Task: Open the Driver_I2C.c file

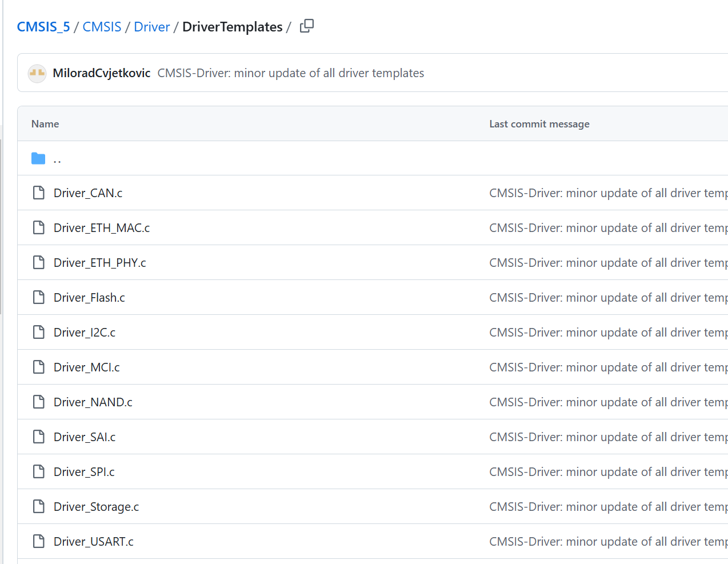Action: [x=85, y=333]
